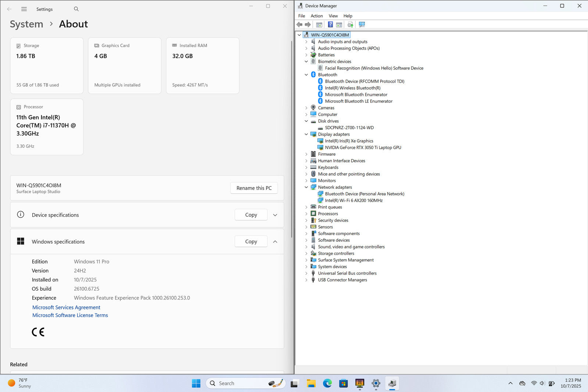Select NVIDIA GeForce RTX 3050 Ti device
The image size is (588, 392).
(363, 148)
